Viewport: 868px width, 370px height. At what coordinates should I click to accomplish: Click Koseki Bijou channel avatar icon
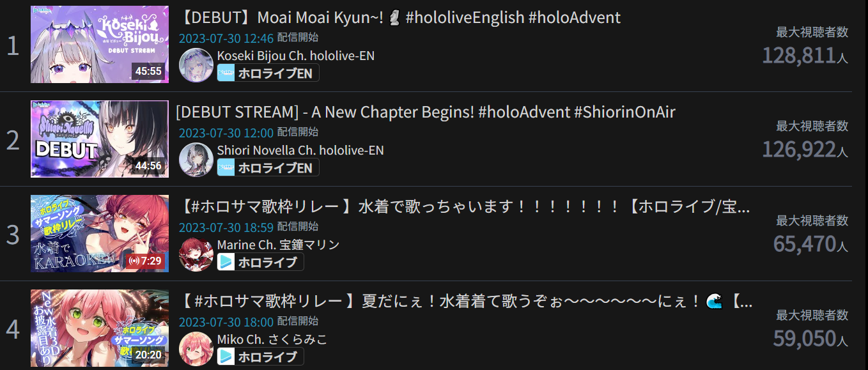coord(196,65)
